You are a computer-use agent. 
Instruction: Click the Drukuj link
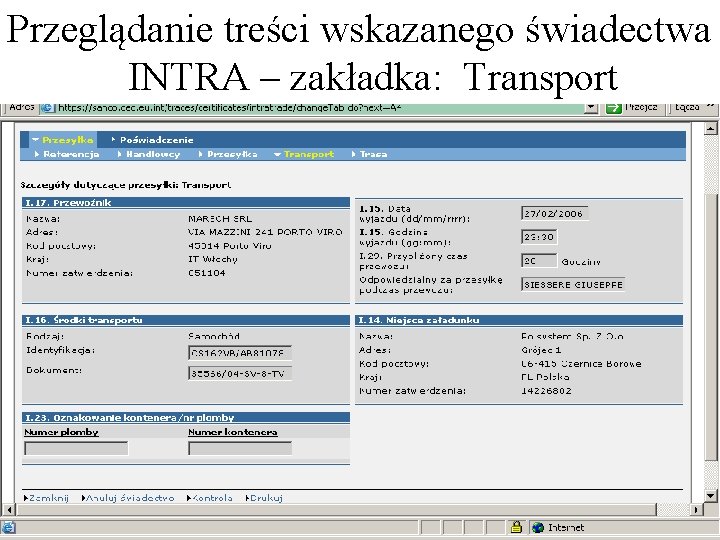(266, 498)
